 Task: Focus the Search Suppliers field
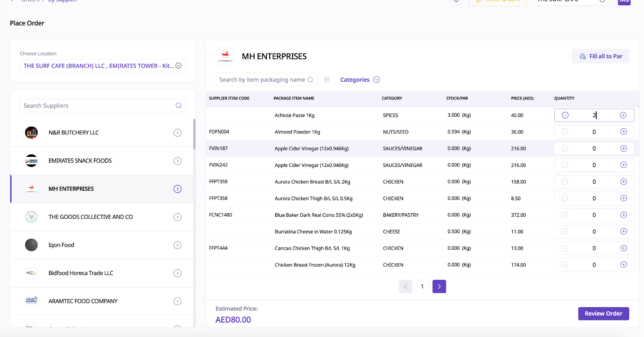point(103,105)
